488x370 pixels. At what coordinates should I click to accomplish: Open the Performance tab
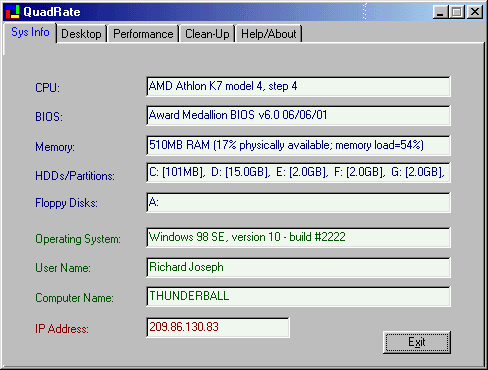tap(143, 34)
